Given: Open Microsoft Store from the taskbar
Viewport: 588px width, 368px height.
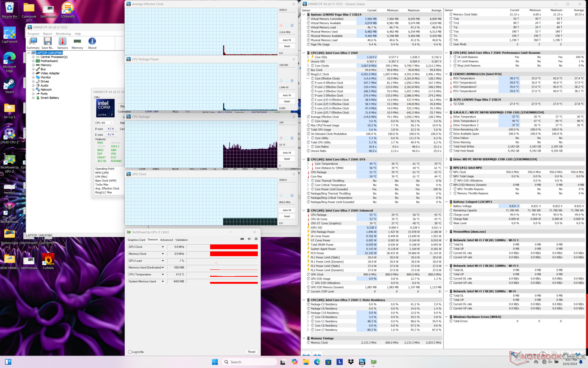Looking at the screenshot, I should tap(328, 362).
